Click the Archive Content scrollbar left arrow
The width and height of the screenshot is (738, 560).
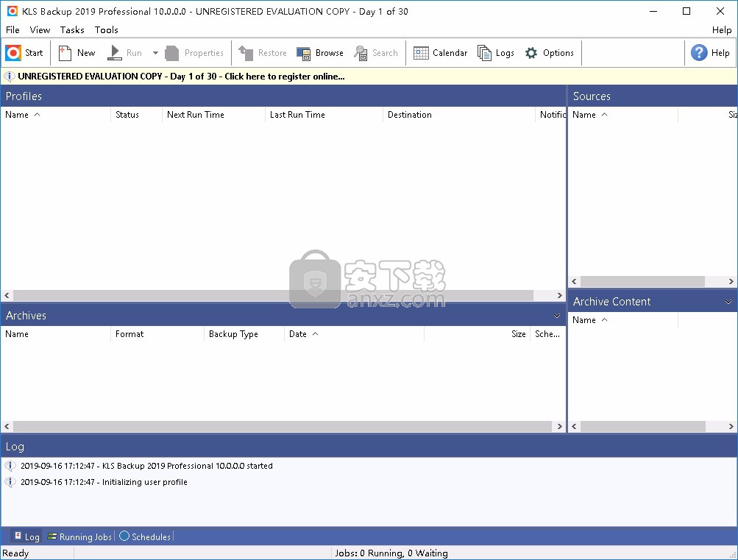click(574, 426)
